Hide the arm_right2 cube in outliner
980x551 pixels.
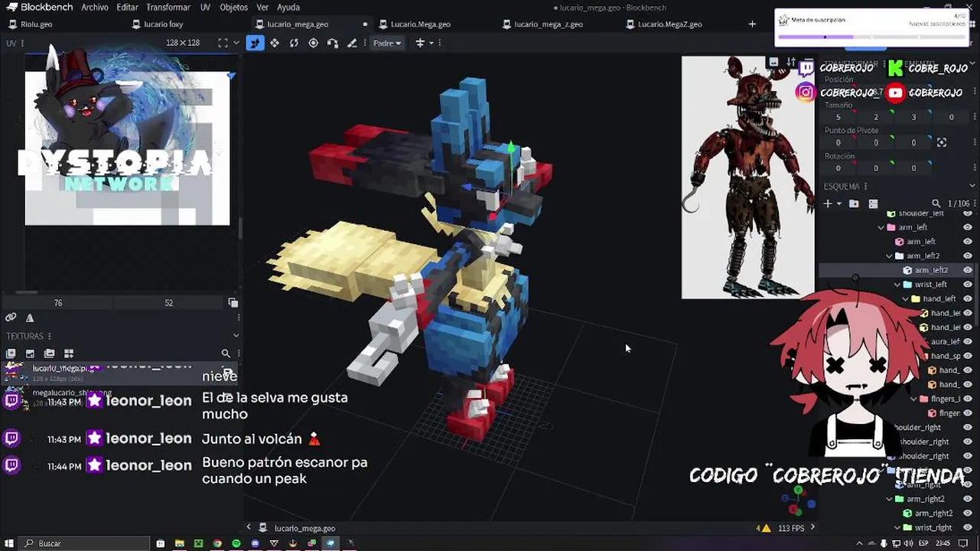pos(968,514)
